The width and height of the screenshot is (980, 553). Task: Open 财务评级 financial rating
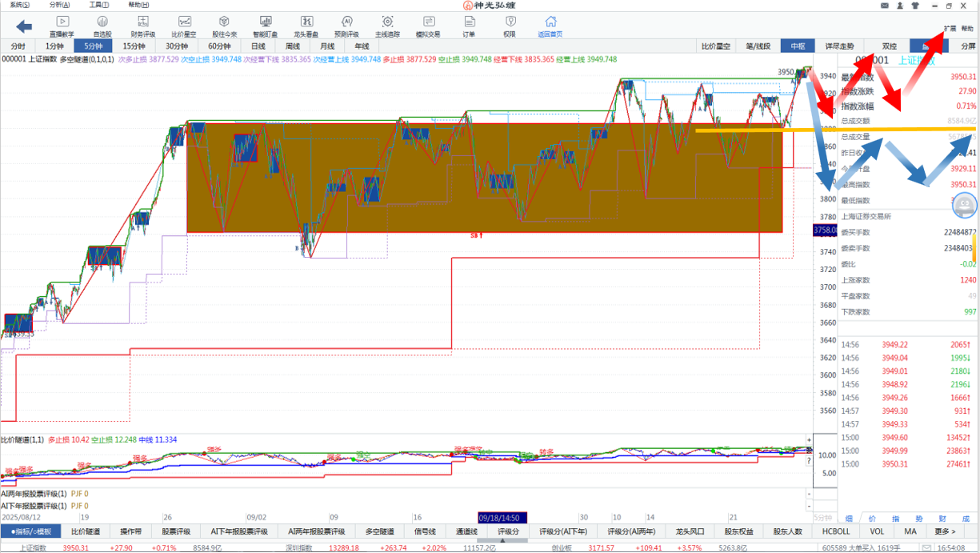tap(143, 26)
